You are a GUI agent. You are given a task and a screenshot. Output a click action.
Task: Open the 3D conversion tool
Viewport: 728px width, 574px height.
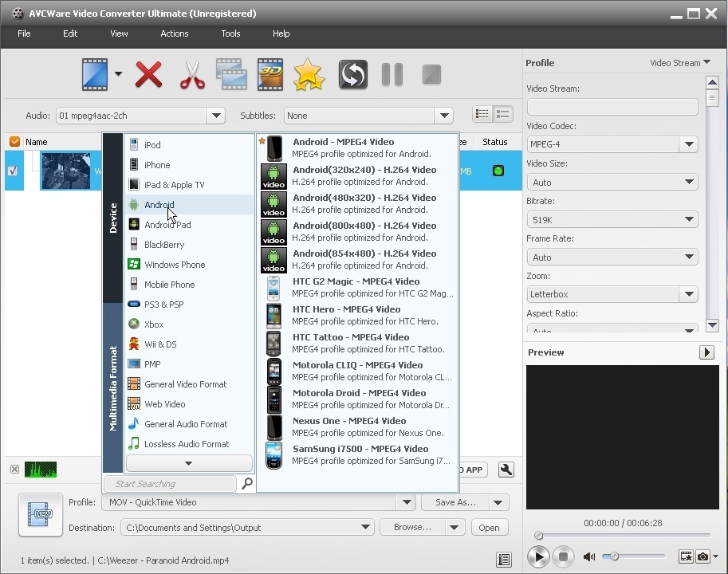[x=270, y=74]
